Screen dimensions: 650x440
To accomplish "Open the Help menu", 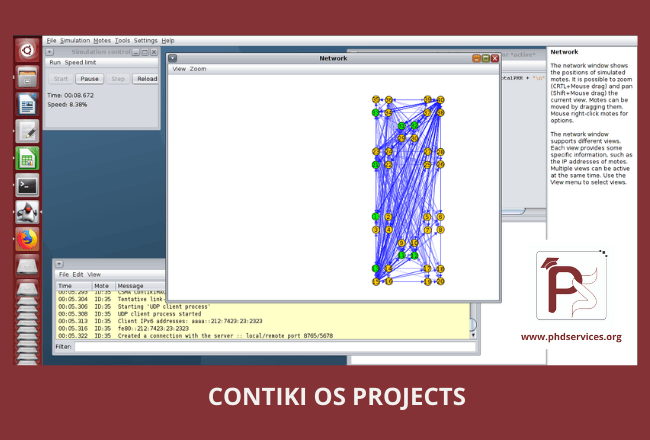I will (x=168, y=41).
